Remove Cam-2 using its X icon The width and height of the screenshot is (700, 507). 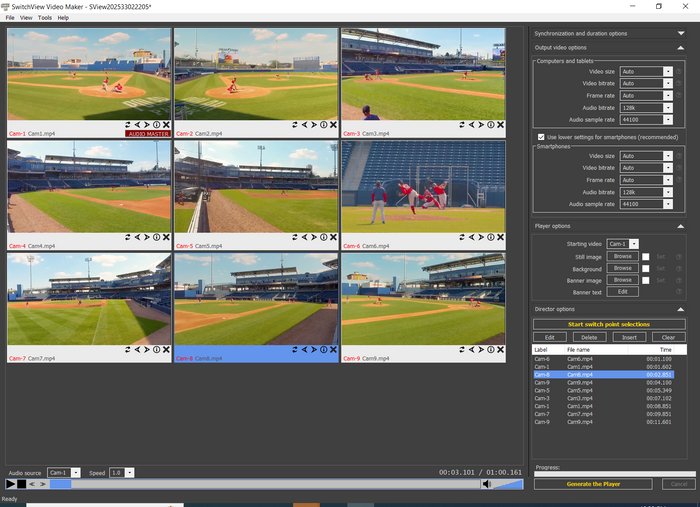click(333, 125)
